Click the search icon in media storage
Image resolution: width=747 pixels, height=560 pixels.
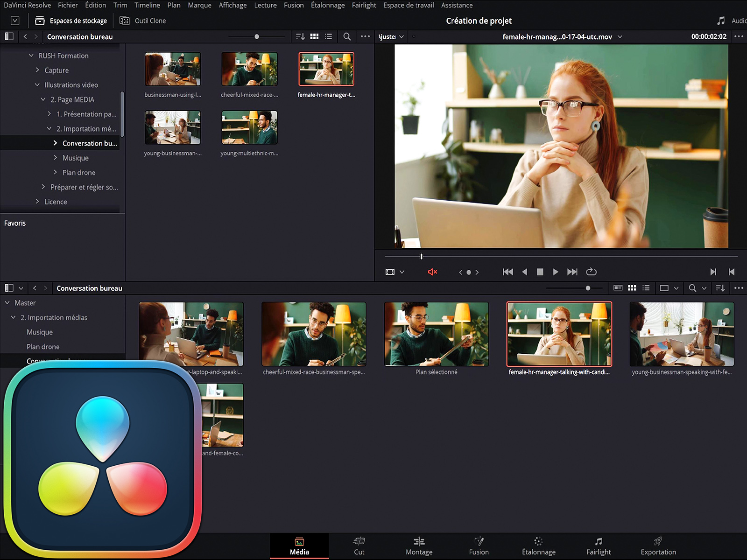347,36
